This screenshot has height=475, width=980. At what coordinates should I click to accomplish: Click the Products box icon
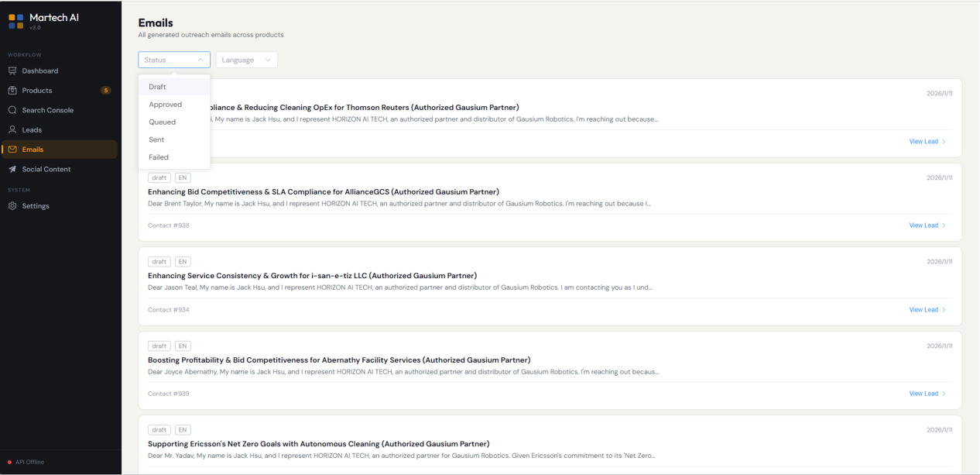pyautogui.click(x=12, y=91)
